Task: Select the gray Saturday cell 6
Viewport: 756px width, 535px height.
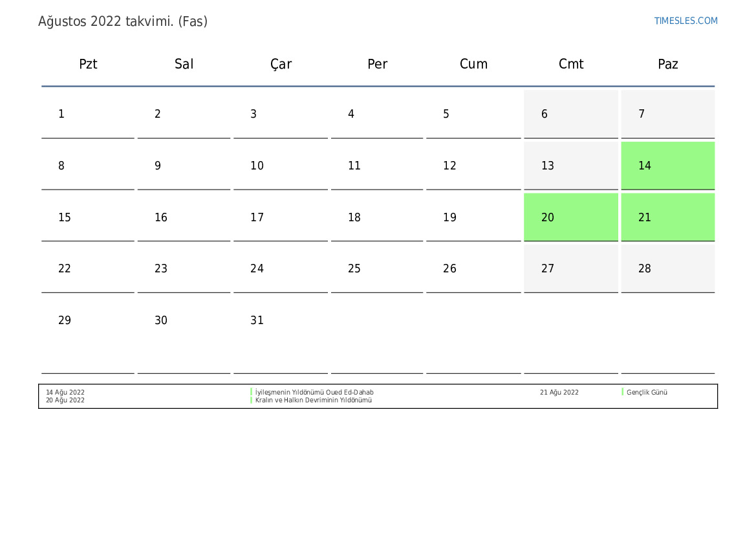Action: (x=571, y=114)
